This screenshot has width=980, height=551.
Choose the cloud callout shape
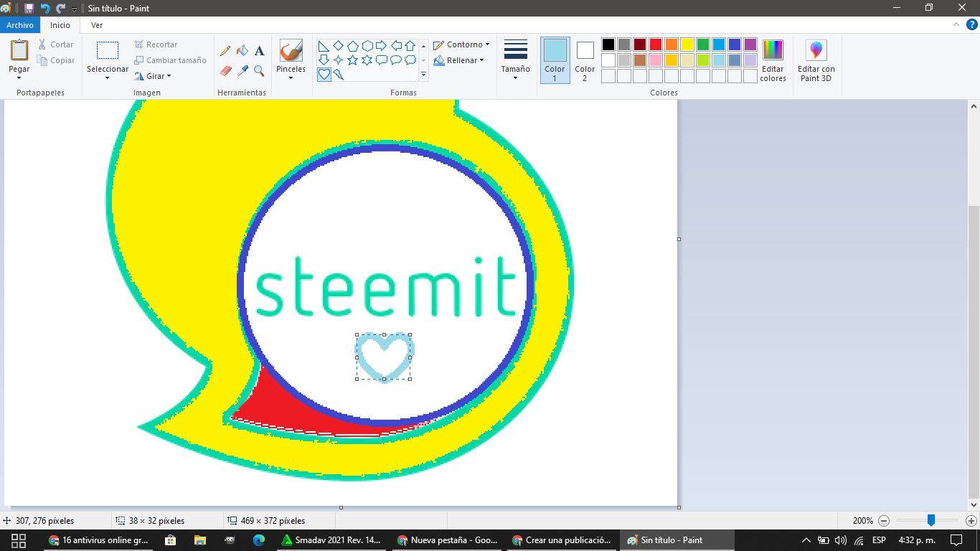410,60
